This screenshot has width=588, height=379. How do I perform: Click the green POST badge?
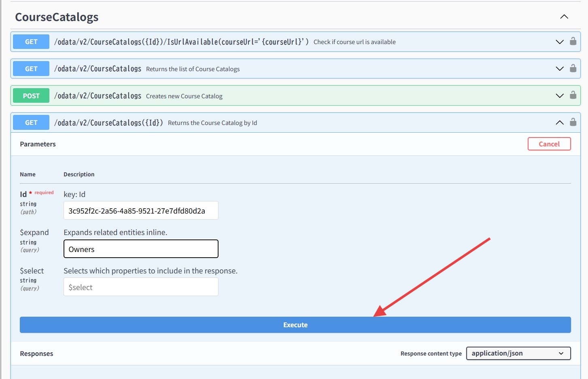tap(31, 96)
